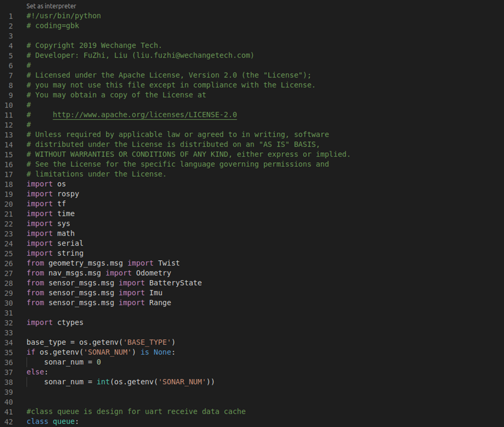Open the Apache License URL on line 11
The height and width of the screenshot is (427, 504).
click(x=144, y=114)
